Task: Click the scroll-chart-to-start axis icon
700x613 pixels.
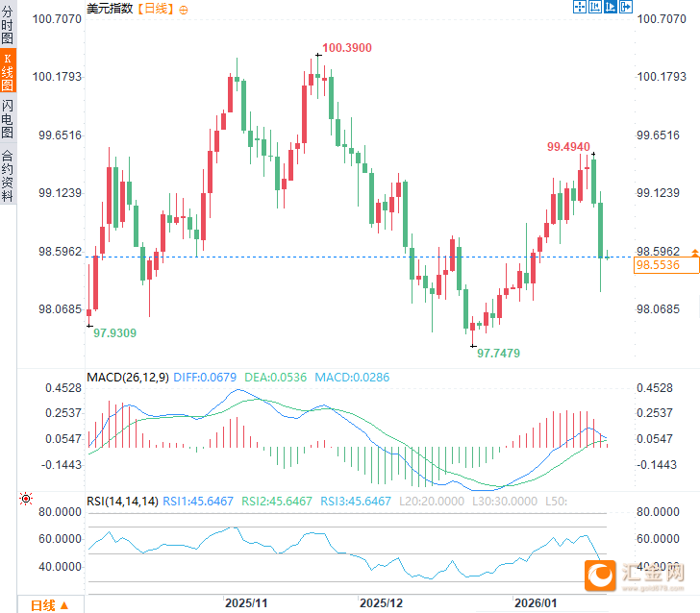Action: tap(594, 7)
